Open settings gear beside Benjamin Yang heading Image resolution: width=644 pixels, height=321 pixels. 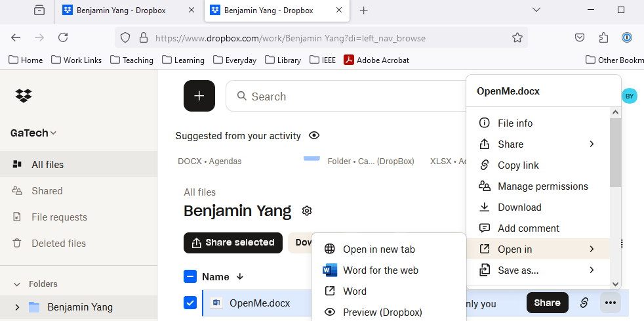[x=307, y=211]
